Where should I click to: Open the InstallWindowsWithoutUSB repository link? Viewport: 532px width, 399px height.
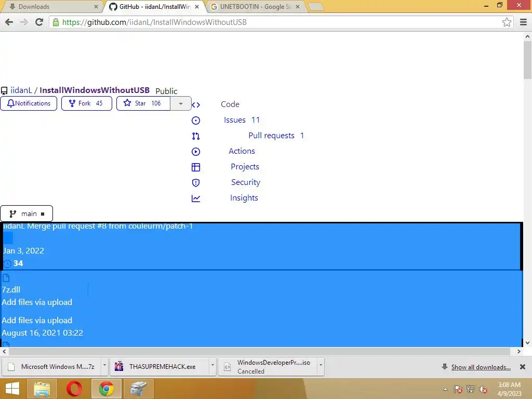click(95, 90)
